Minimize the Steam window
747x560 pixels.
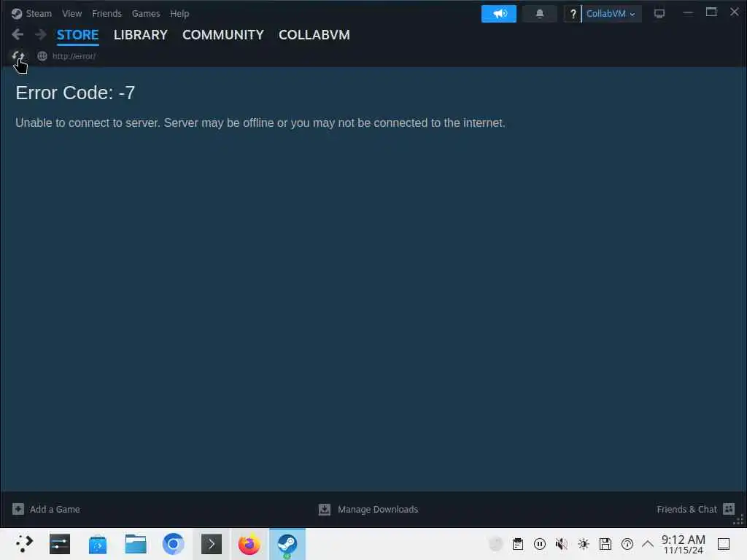click(688, 13)
